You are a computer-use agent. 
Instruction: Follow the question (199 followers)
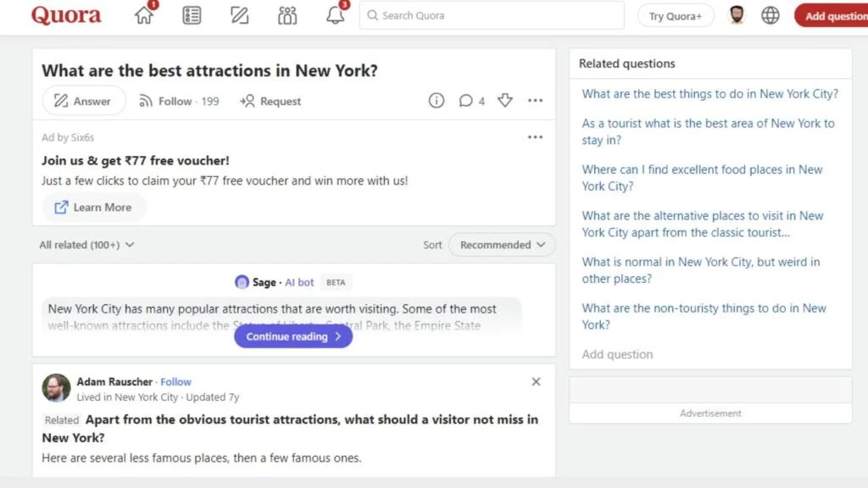pos(179,102)
